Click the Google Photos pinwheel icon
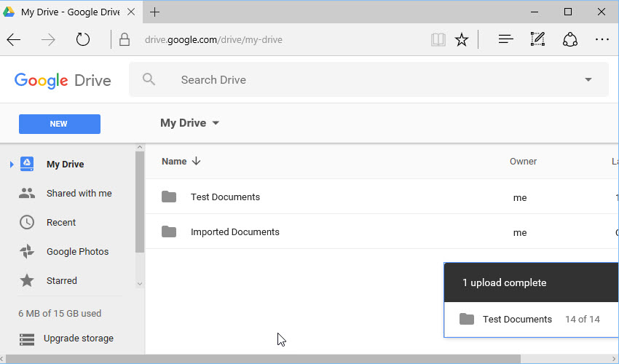Image resolution: width=619 pixels, height=364 pixels. [27, 251]
